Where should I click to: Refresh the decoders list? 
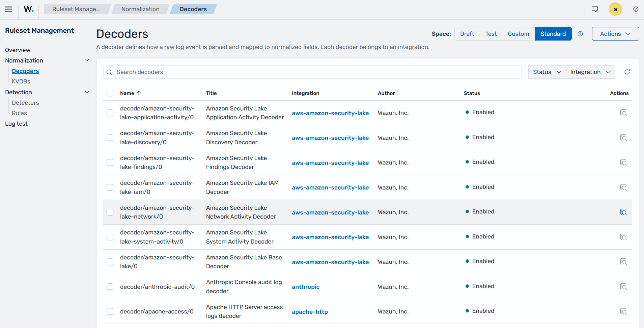tap(627, 72)
